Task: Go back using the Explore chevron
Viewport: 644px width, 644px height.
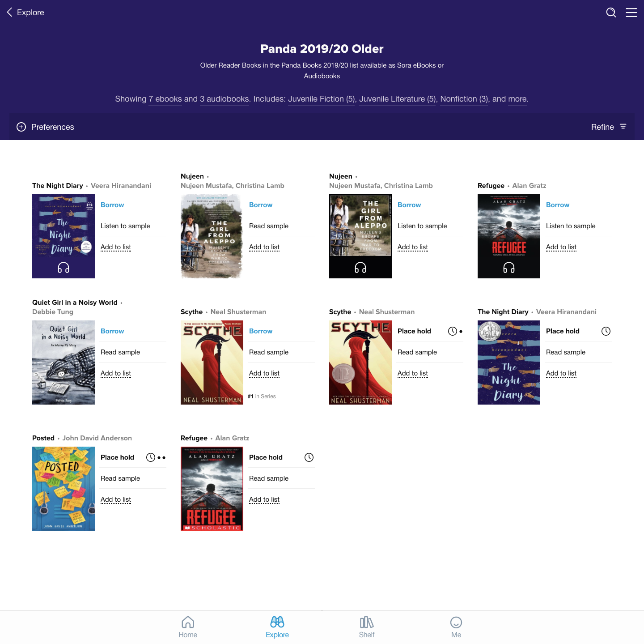Action: pyautogui.click(x=10, y=13)
